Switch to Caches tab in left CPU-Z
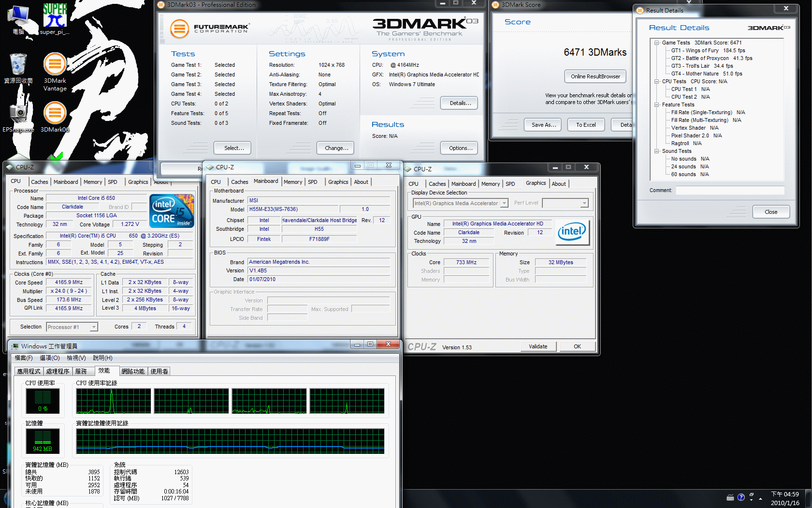 pos(40,182)
